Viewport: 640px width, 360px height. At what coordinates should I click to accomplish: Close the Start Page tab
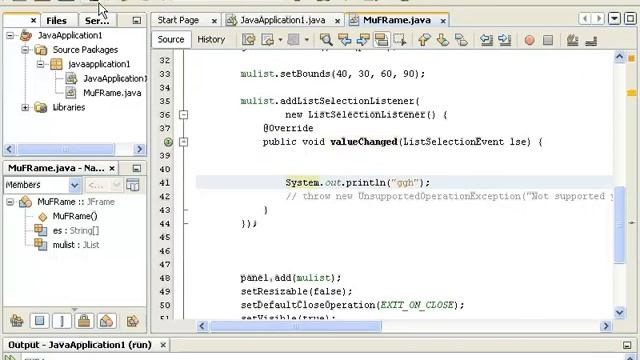214,20
